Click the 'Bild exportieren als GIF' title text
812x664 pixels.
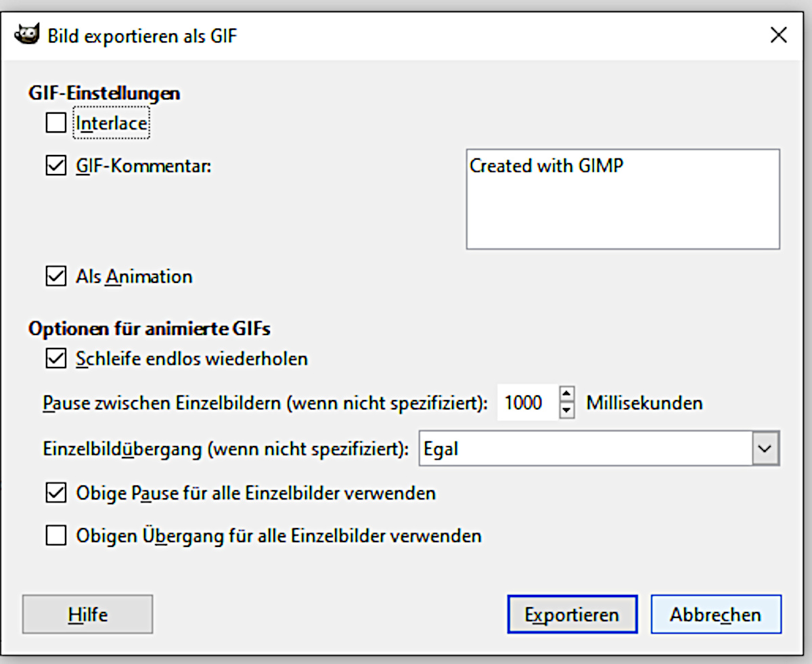coord(142,35)
